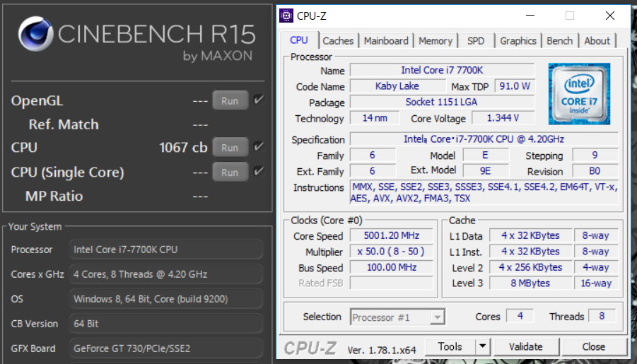Click the Technology value 14 nm
Viewport: 637px width, 364px height.
point(375,118)
